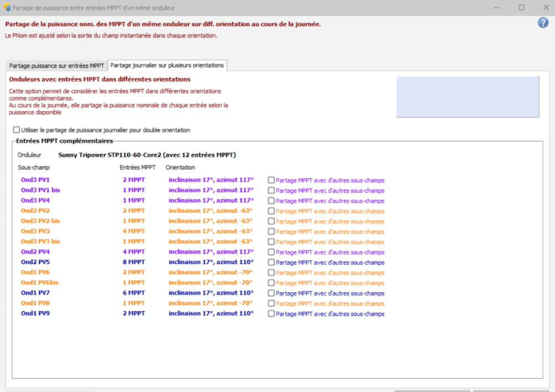The height and width of the screenshot is (392, 555).
Task: Enable daily power sharing for double orientation
Action: tap(16, 130)
